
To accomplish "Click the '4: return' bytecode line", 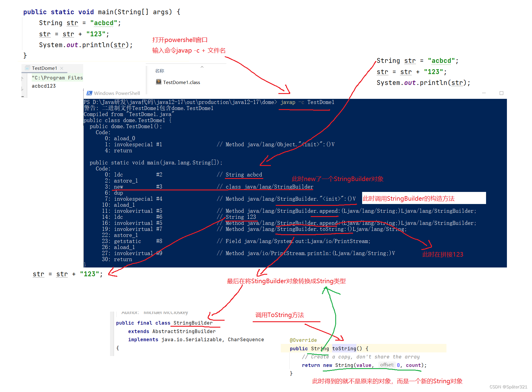I will pos(118,151).
